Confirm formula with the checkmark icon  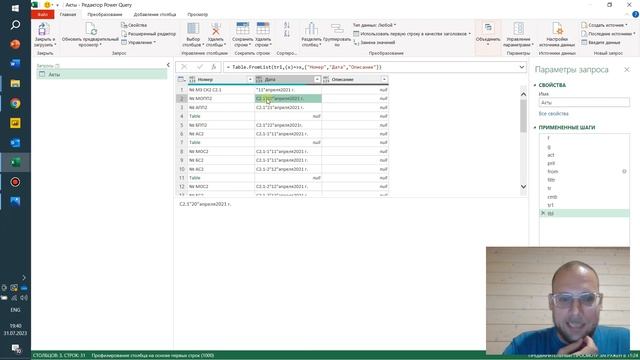coord(200,67)
